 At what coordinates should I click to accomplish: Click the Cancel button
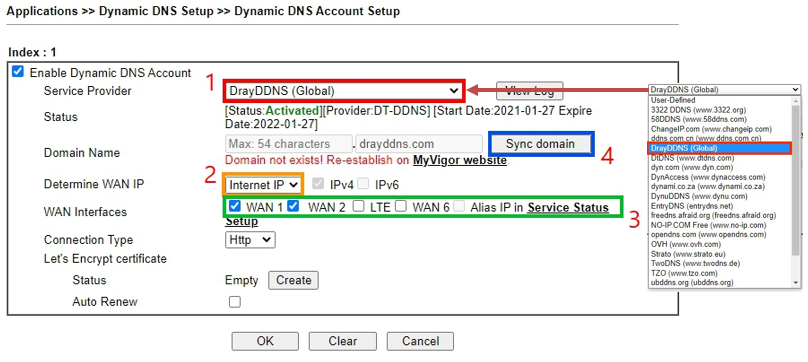coord(420,341)
